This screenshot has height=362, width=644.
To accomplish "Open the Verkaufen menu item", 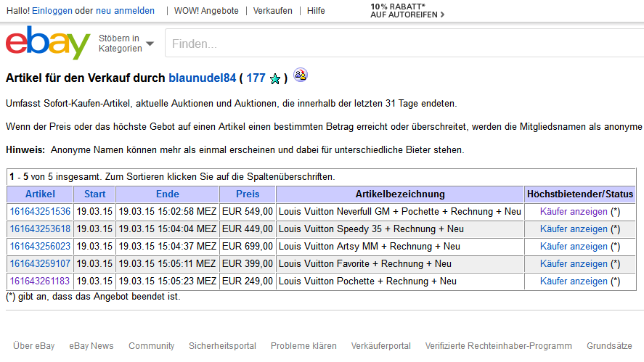I will click(x=273, y=11).
